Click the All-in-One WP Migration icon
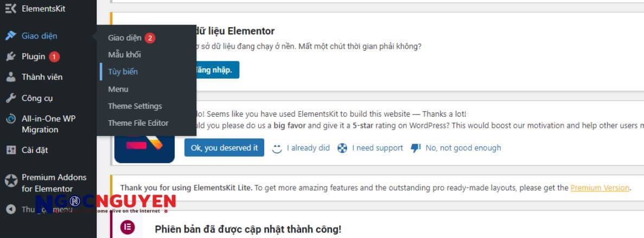Screen dimensions: 644x238 10,119
